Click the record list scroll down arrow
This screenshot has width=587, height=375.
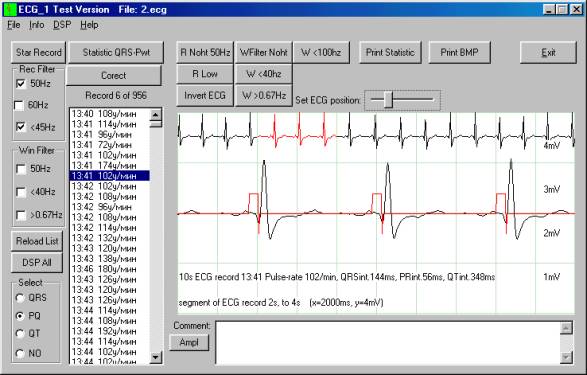[156, 358]
